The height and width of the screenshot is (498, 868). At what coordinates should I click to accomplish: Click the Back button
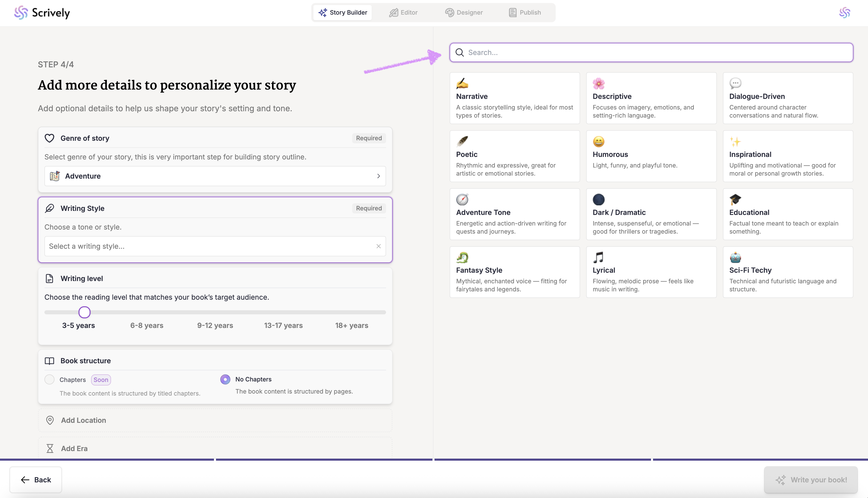[x=36, y=480]
